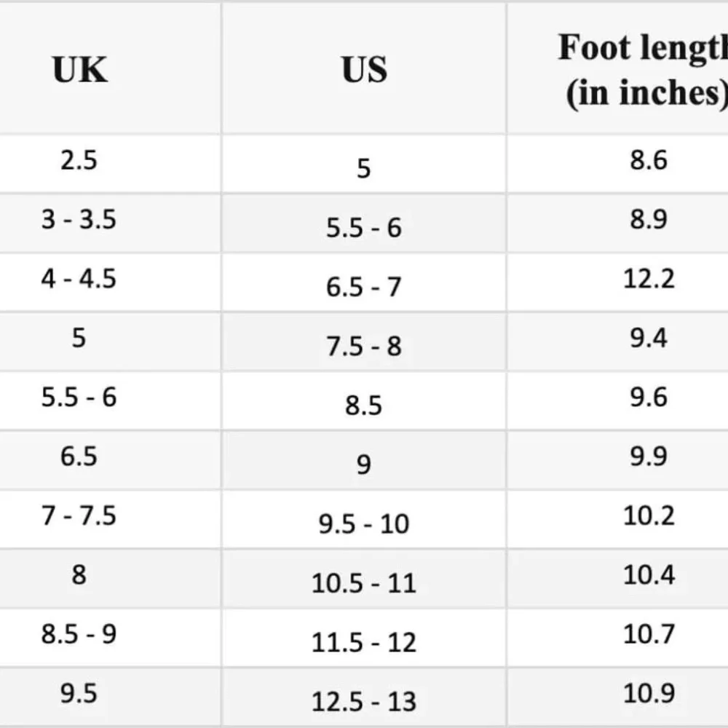Select the US 10.5 - 11 cell
The width and height of the screenshot is (728, 728).
[363, 583]
